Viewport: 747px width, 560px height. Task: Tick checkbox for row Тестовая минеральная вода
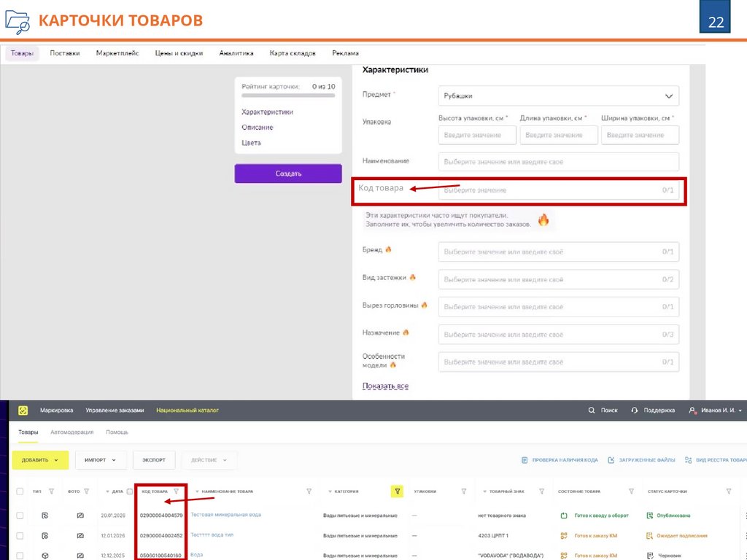(20, 516)
